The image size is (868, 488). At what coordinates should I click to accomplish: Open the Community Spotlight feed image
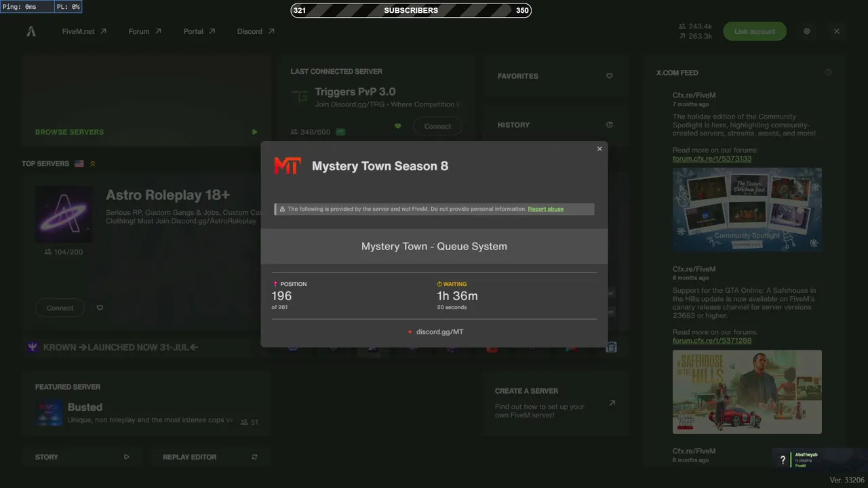747,210
